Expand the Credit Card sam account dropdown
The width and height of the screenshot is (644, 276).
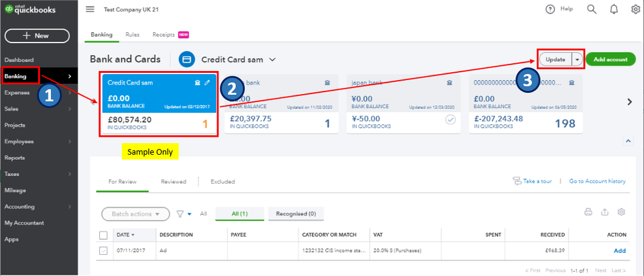coord(272,59)
